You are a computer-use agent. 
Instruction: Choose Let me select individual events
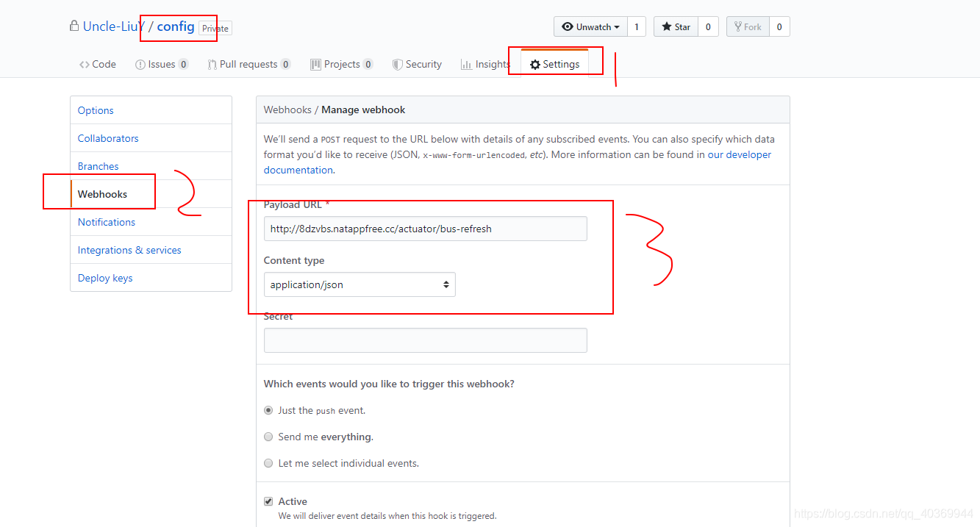click(x=268, y=463)
